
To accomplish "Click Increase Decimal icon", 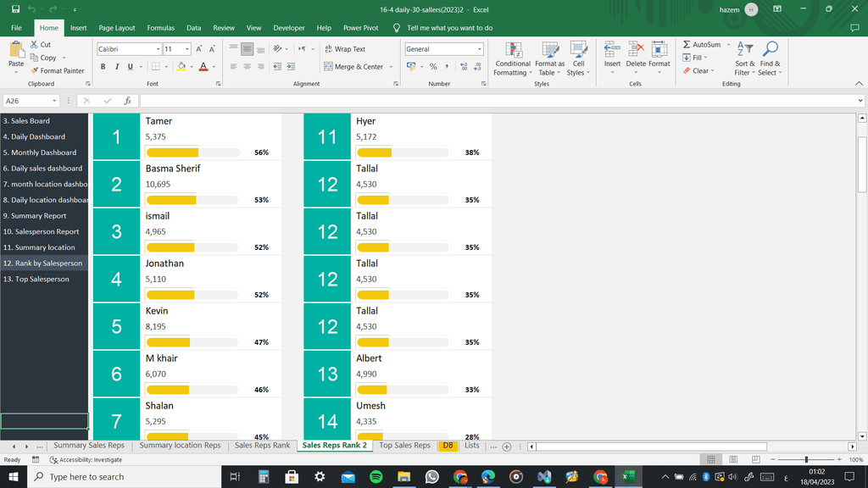I will pos(464,67).
